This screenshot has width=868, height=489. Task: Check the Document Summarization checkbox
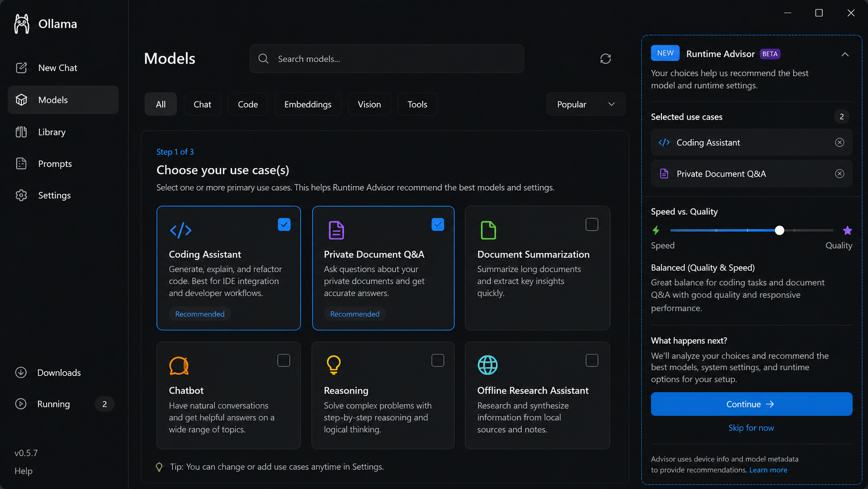point(592,224)
